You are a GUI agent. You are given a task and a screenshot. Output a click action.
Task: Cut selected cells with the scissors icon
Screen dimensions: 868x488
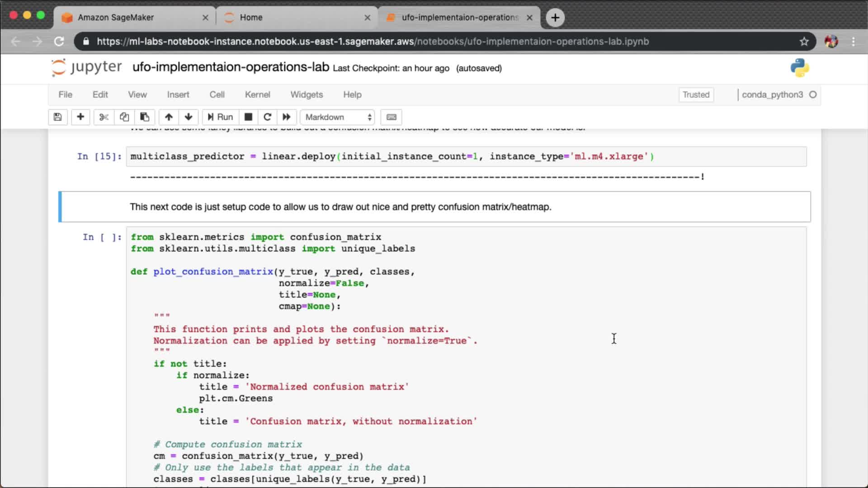[104, 117]
